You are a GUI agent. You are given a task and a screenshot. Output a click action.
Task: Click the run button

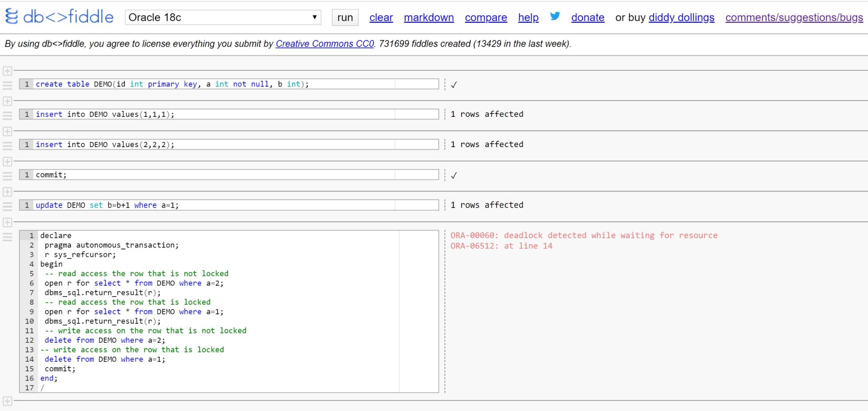[x=345, y=17]
